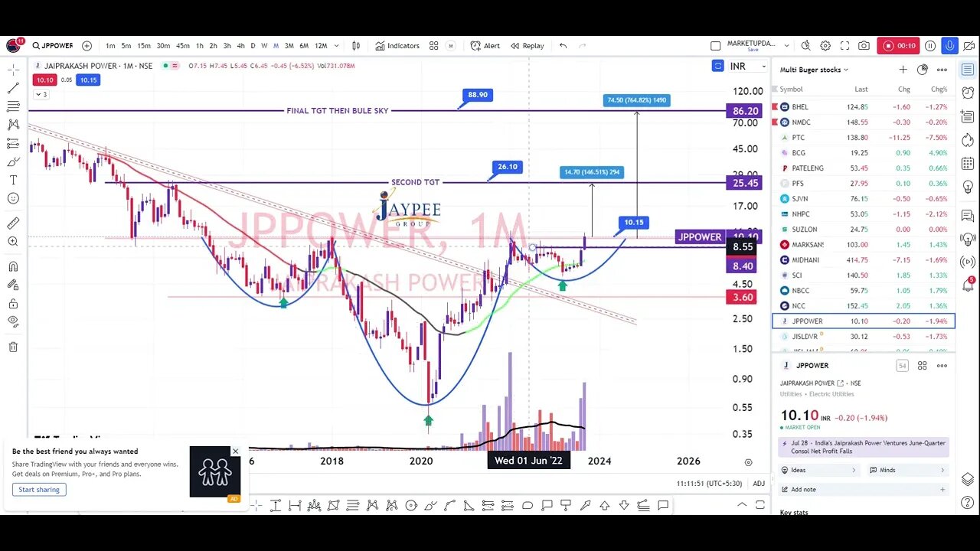Screen dimensions: 980x551
Task: Open the go-to-date target icon
Action: tap(748, 462)
